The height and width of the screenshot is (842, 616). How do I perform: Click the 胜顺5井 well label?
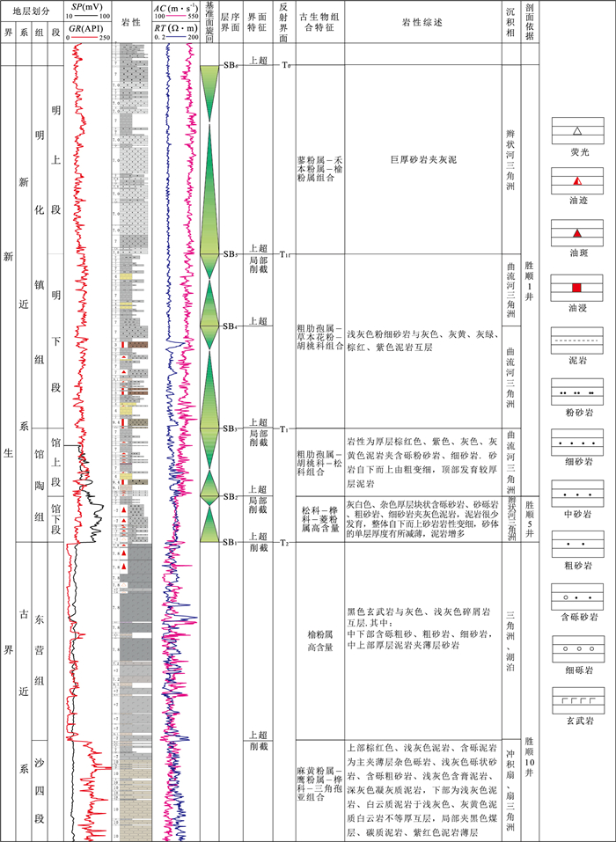pos(530,519)
